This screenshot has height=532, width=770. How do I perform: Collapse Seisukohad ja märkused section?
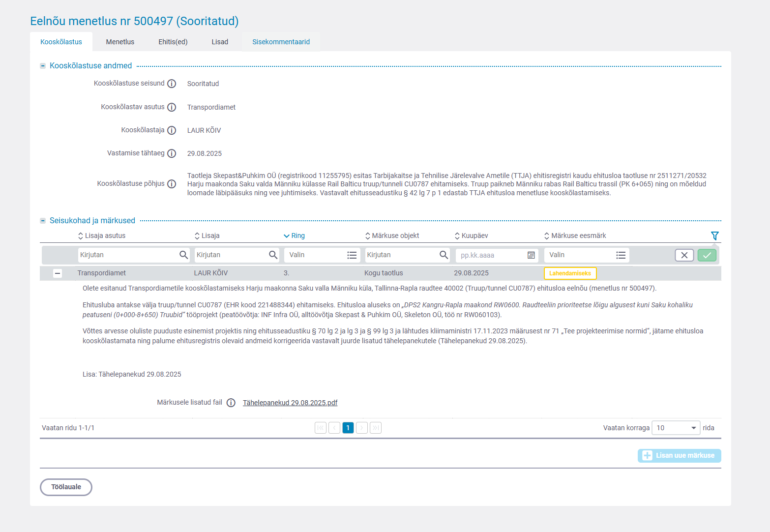point(43,221)
